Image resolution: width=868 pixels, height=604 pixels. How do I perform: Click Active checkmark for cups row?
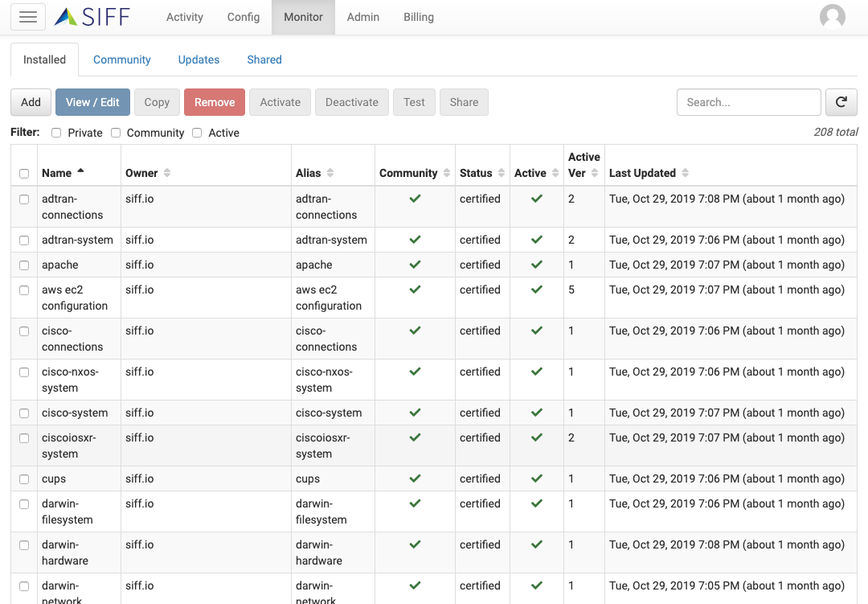pyautogui.click(x=537, y=479)
